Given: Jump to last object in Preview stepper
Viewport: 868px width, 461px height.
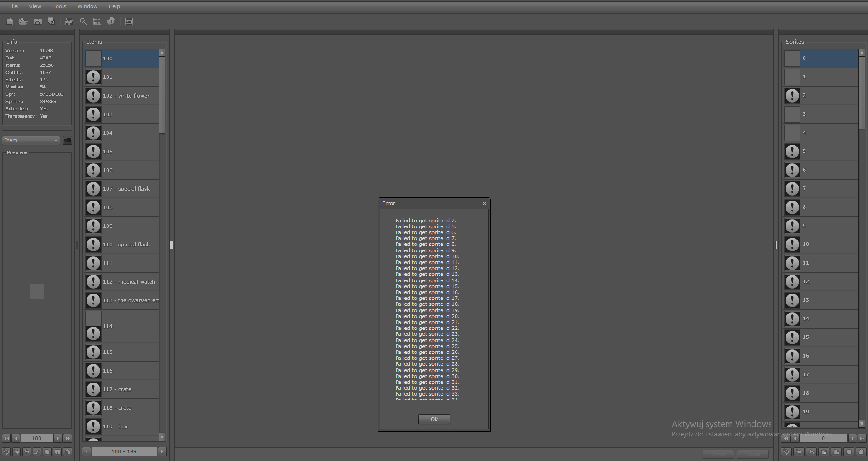Looking at the screenshot, I should click(68, 438).
